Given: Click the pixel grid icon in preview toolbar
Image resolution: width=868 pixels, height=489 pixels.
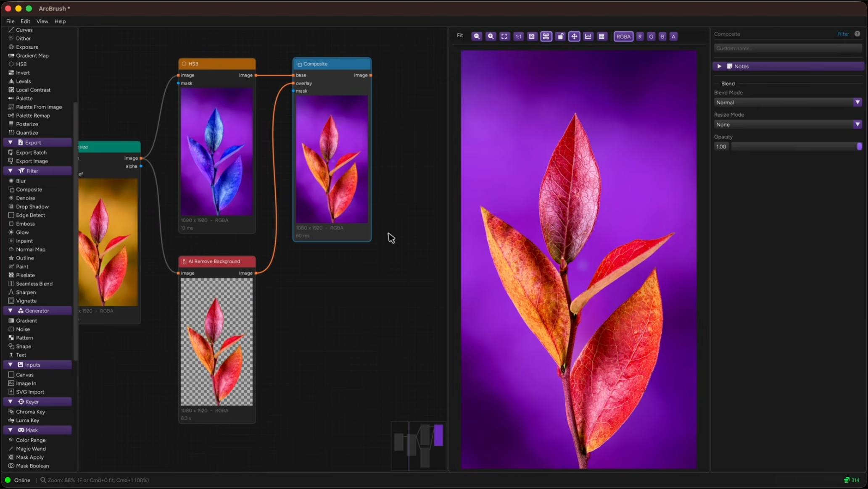Looking at the screenshot, I should [x=602, y=37].
